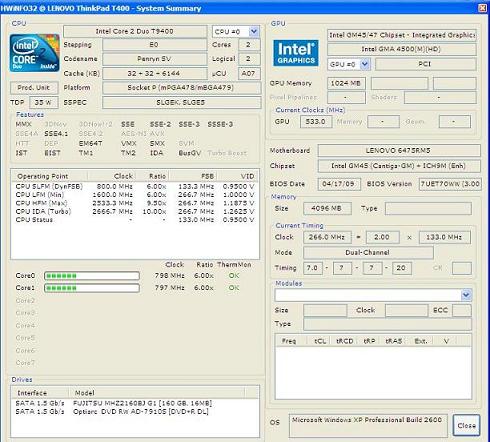Click the Prod. Unit button

click(x=34, y=88)
